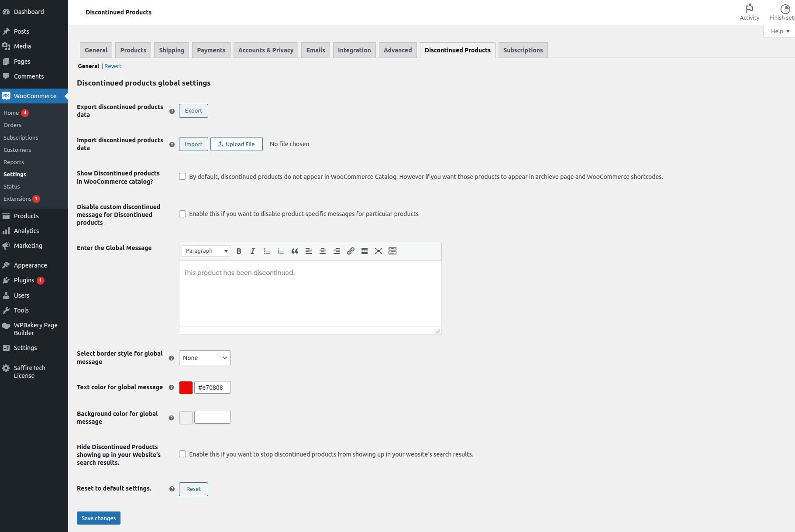Open the red text color swatch

click(x=186, y=388)
